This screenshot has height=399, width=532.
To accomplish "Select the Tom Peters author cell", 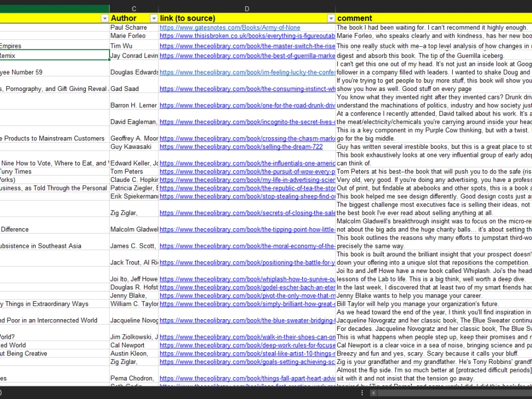I will tap(134, 172).
